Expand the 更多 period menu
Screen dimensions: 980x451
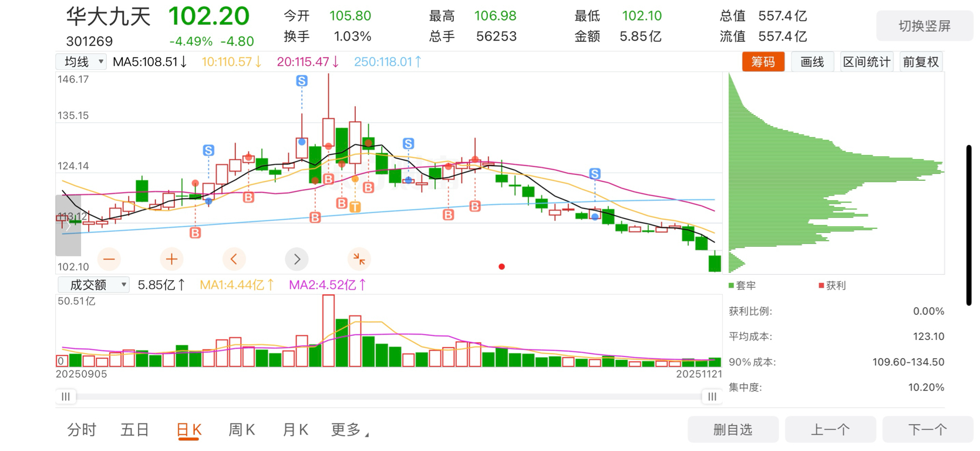pos(350,430)
